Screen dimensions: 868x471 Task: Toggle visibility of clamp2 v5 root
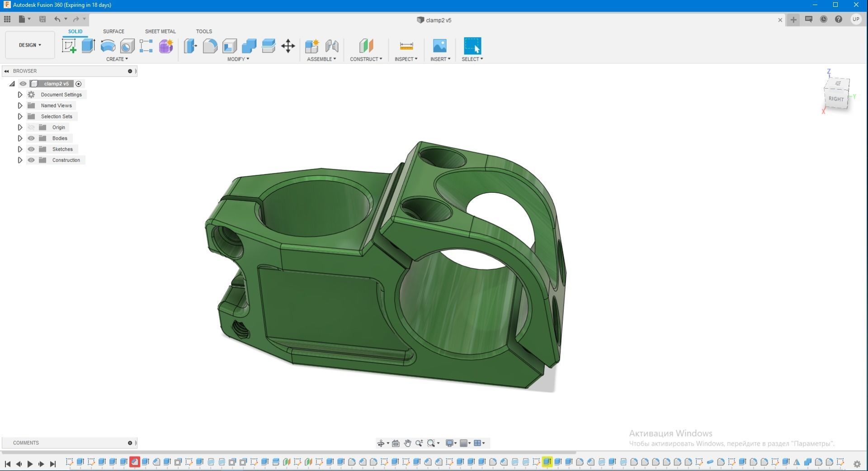point(23,84)
